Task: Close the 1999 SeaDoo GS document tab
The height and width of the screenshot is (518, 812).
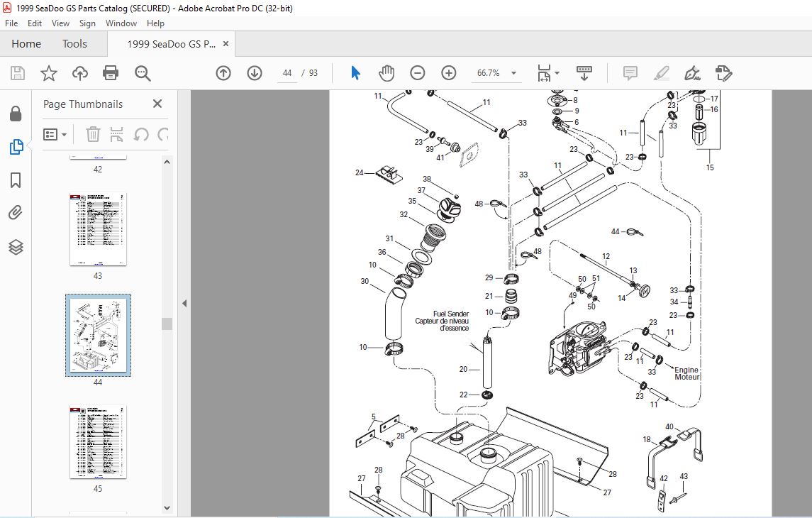Action: (226, 44)
